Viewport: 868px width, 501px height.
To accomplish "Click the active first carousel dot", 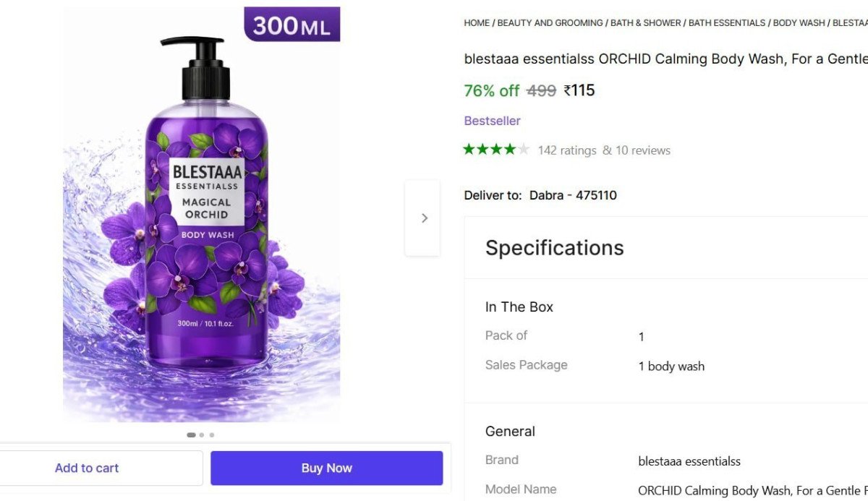I will [191, 434].
